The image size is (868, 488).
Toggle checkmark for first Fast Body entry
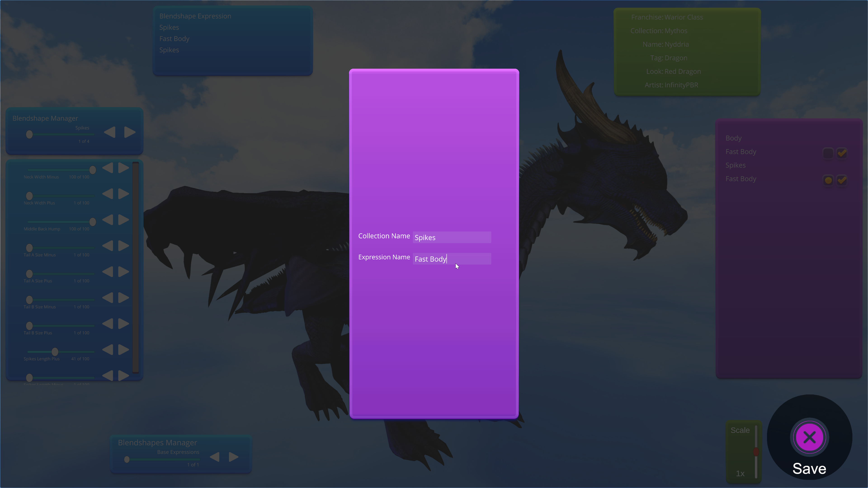842,153
